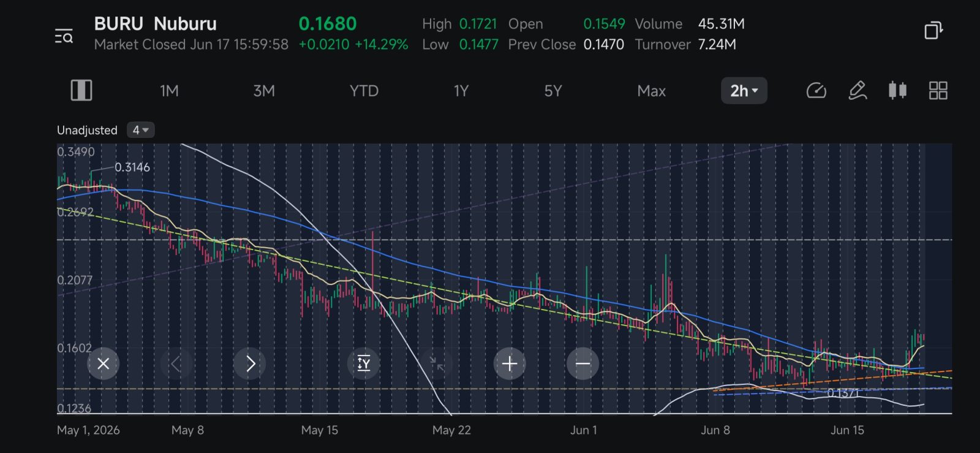Zoom out using the minus button
This screenshot has height=453, width=980.
click(582, 364)
